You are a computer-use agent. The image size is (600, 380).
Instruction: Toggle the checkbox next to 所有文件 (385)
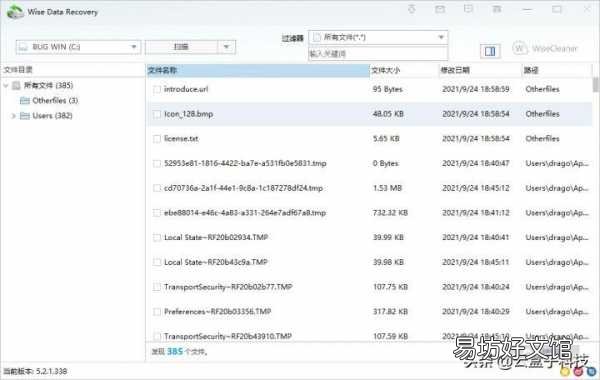point(16,85)
